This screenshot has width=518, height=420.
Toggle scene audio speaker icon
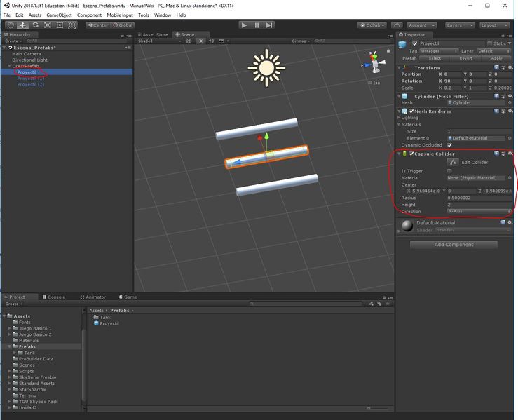coord(212,41)
